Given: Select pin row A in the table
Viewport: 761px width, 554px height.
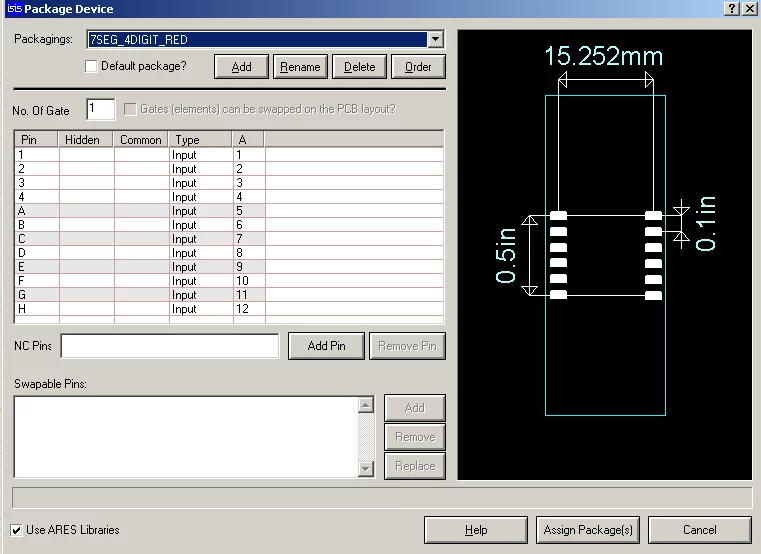Looking at the screenshot, I should [x=36, y=211].
